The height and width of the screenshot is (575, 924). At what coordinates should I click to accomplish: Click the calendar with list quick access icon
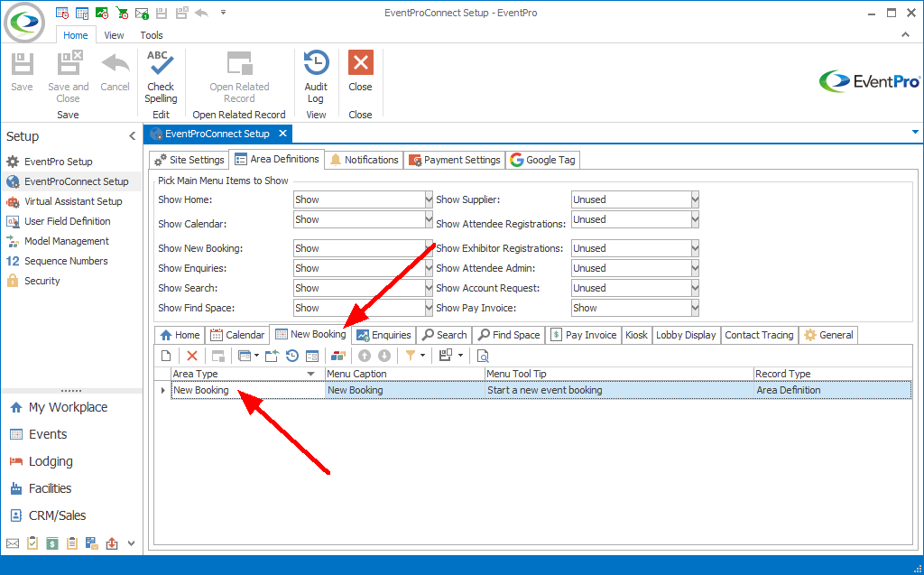tap(82, 13)
